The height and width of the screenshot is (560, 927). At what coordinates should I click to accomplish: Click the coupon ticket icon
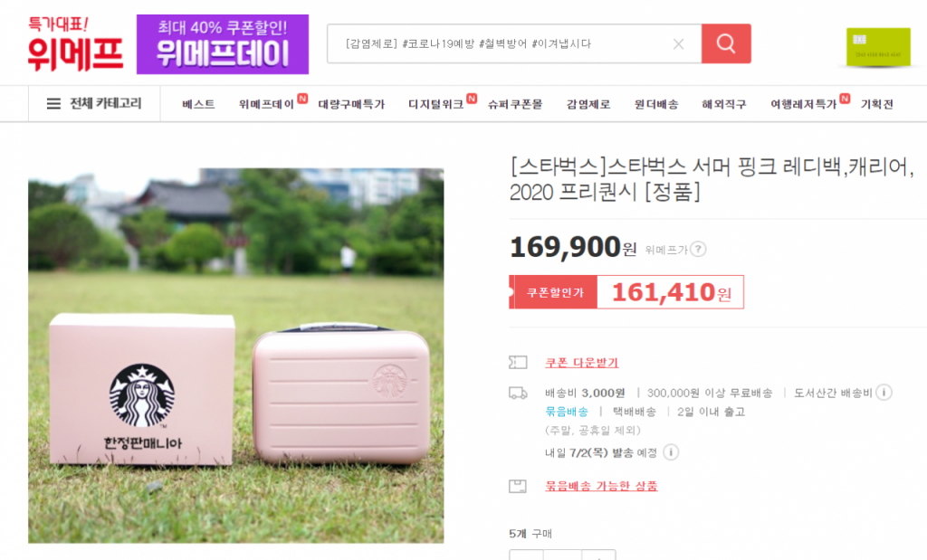pyautogui.click(x=518, y=362)
